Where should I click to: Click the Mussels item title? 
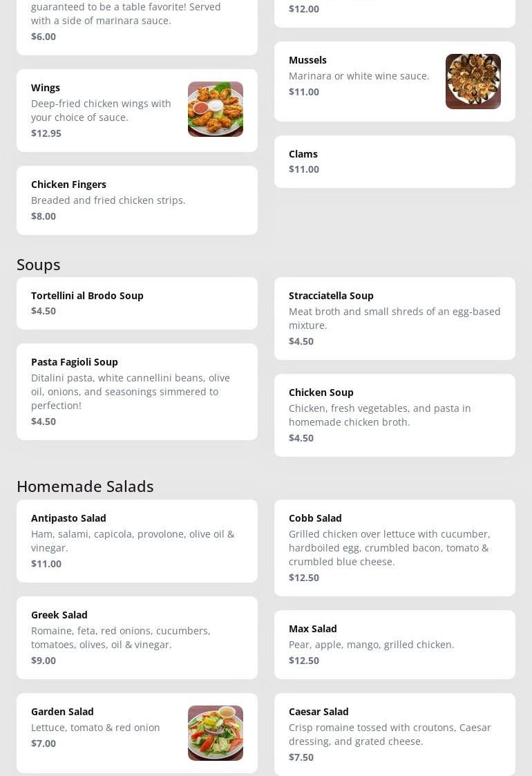[308, 60]
